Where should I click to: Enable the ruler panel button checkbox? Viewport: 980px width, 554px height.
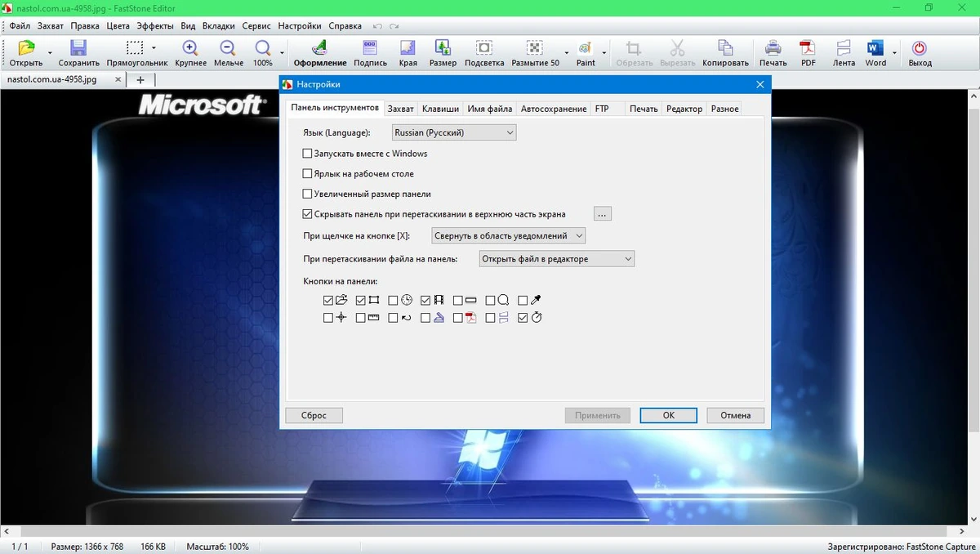coord(361,317)
